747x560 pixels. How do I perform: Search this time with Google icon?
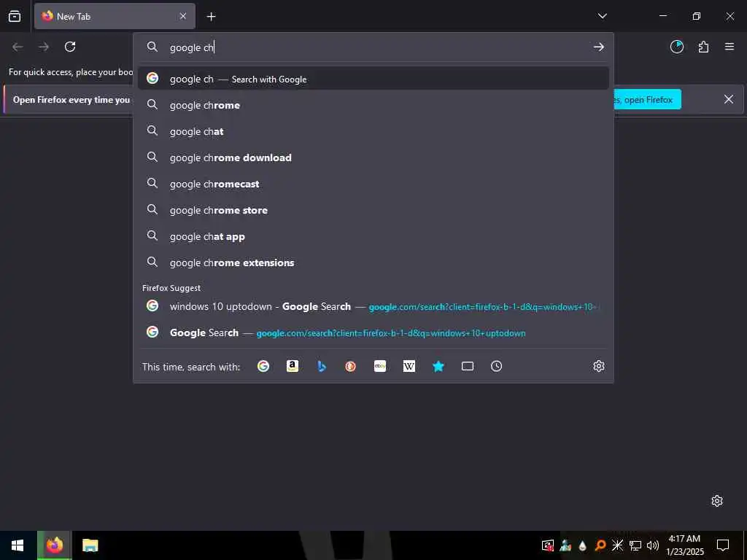[x=263, y=366]
